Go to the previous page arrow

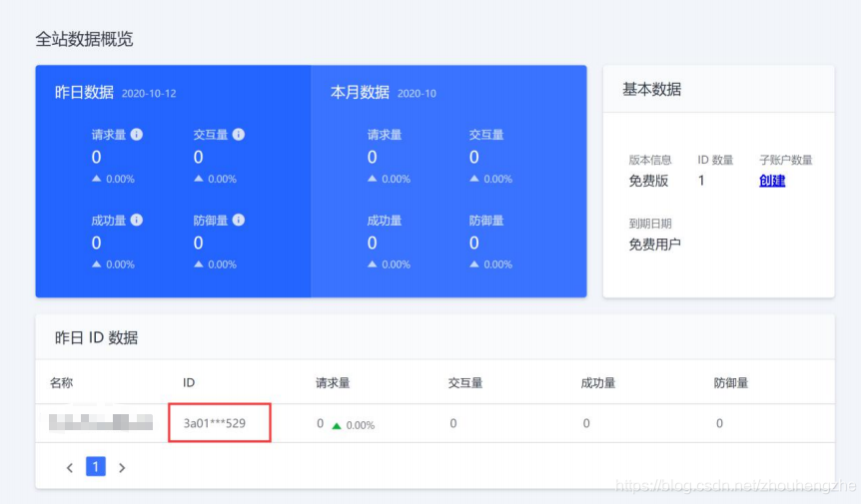[x=70, y=467]
